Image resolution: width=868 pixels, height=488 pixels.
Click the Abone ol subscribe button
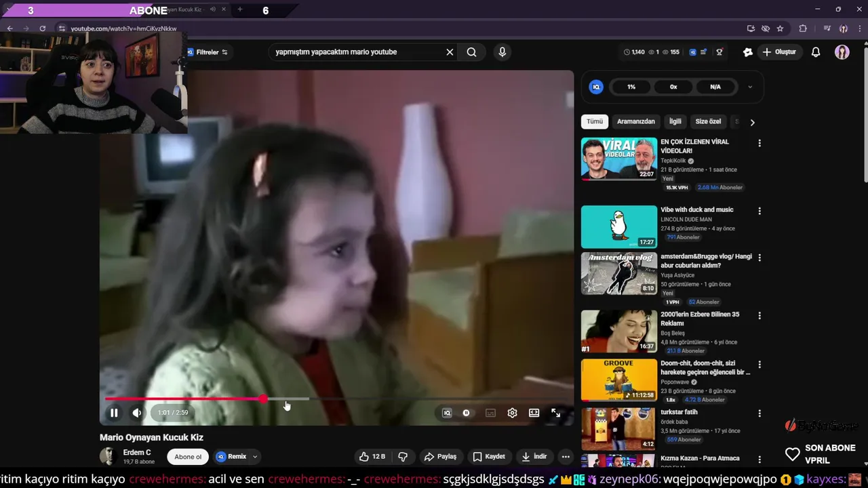click(188, 457)
